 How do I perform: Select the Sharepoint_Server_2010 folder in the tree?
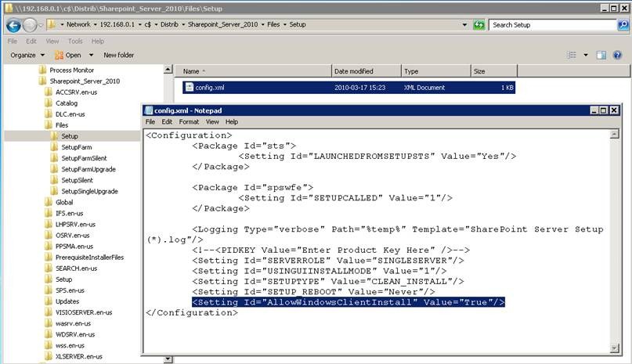point(85,81)
